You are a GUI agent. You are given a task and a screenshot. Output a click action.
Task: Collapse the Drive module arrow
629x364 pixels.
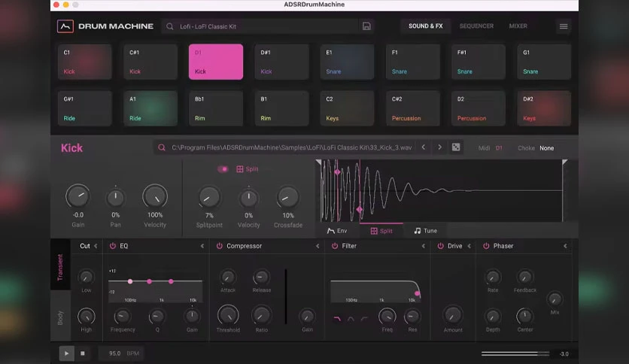tap(469, 246)
